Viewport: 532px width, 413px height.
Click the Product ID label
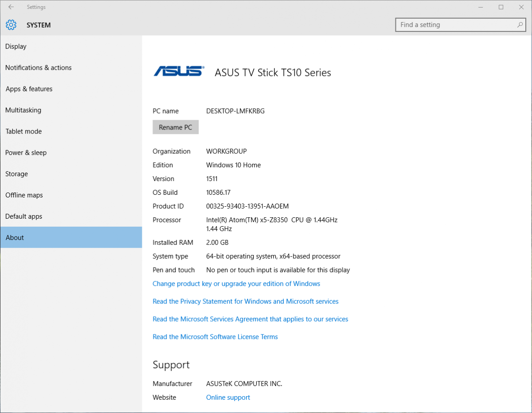point(168,206)
